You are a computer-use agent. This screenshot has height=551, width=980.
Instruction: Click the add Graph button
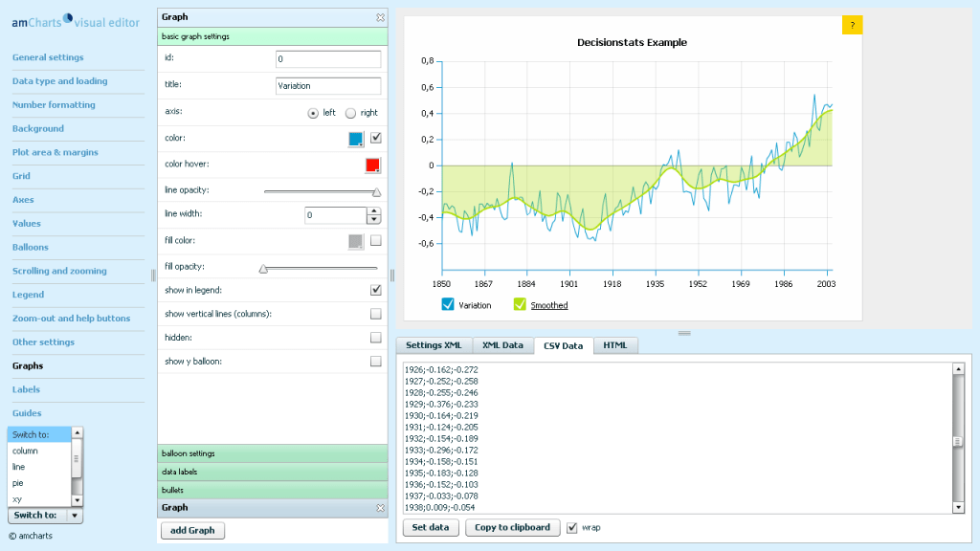192,530
